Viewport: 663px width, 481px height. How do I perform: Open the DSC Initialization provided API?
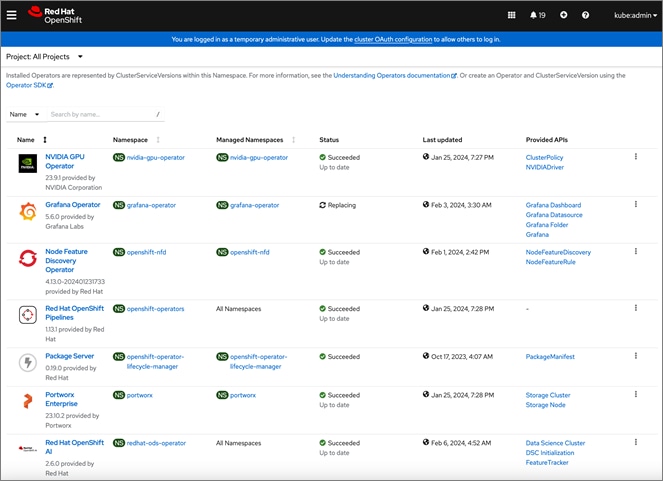(x=550, y=452)
